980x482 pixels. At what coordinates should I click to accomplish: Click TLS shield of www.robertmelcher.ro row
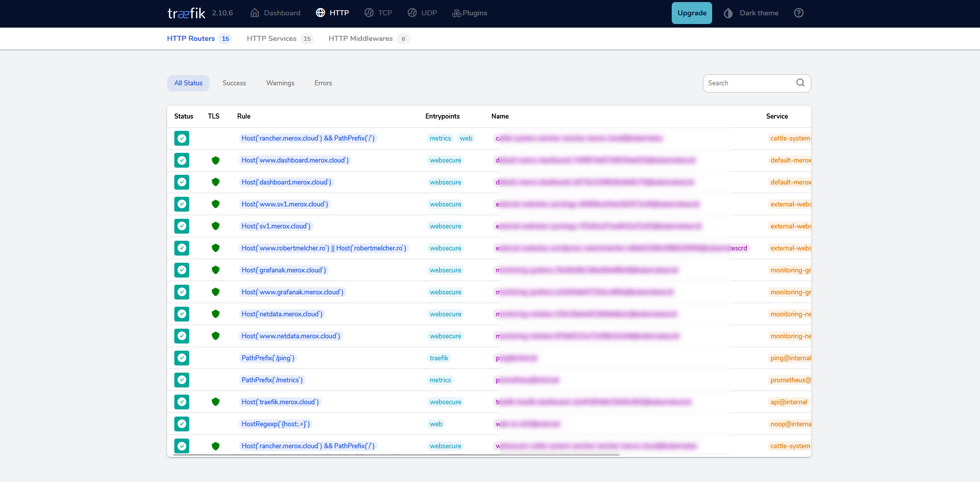216,248
